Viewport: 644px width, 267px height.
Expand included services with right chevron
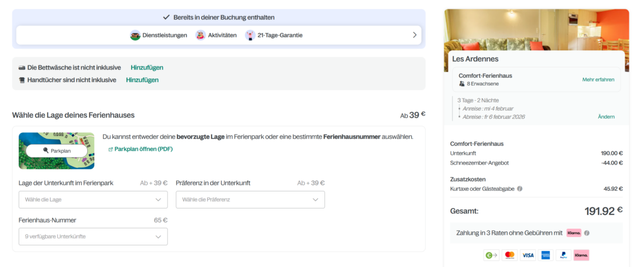[x=415, y=35]
